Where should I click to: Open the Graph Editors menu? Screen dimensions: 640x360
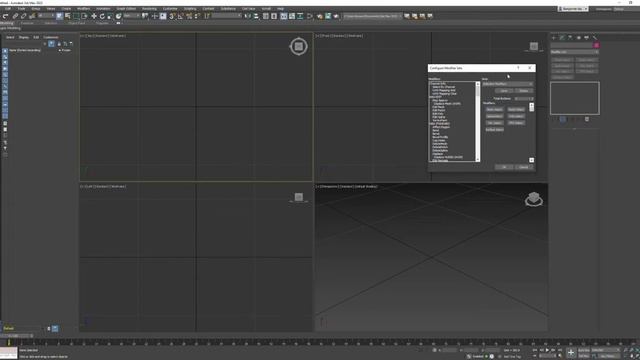coord(126,9)
